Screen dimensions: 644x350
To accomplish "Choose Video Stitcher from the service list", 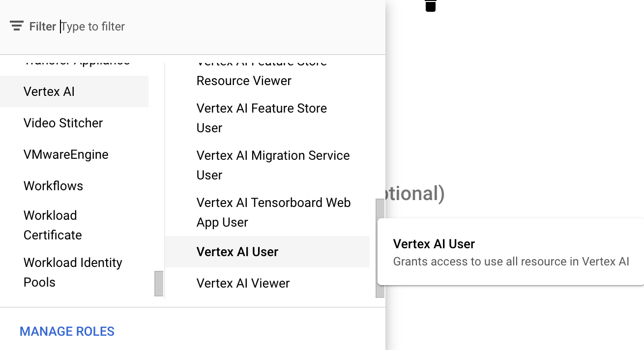I will pyautogui.click(x=63, y=123).
